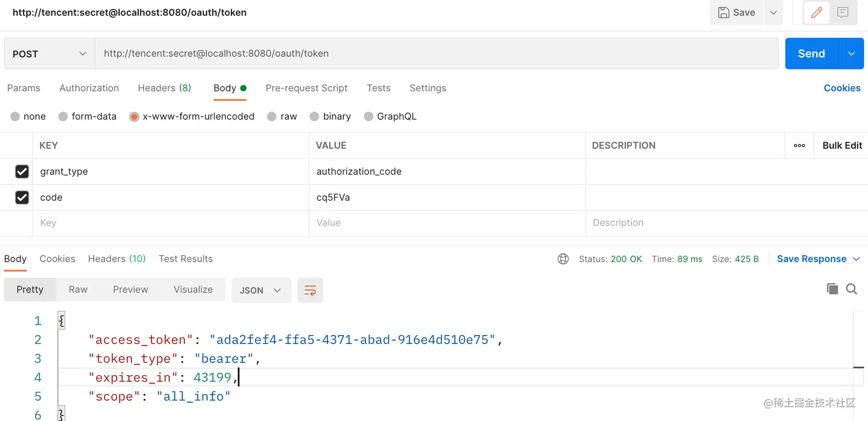This screenshot has width=868, height=421.
Task: Select the GraphQL radio button
Action: [x=369, y=116]
